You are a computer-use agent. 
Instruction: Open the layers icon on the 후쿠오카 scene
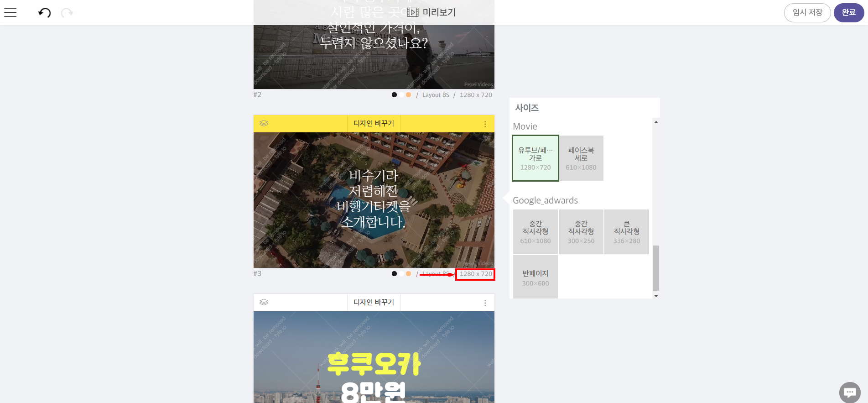(x=264, y=302)
